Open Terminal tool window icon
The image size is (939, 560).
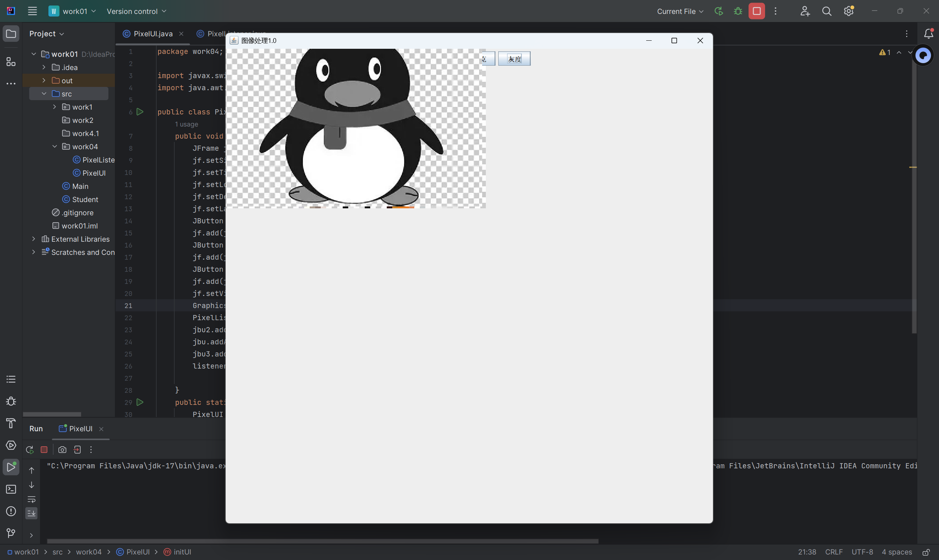pyautogui.click(x=11, y=489)
